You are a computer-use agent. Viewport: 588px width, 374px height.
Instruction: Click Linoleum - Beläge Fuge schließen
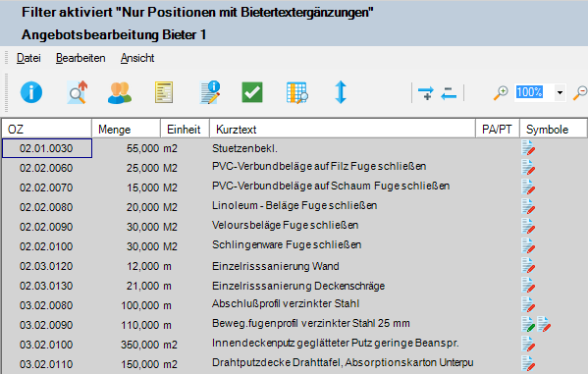[x=294, y=205]
